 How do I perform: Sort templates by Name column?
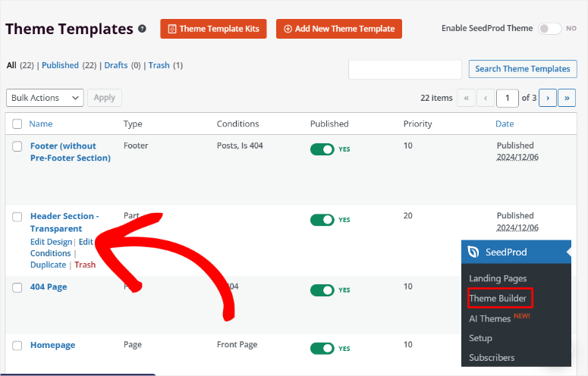[x=41, y=124]
